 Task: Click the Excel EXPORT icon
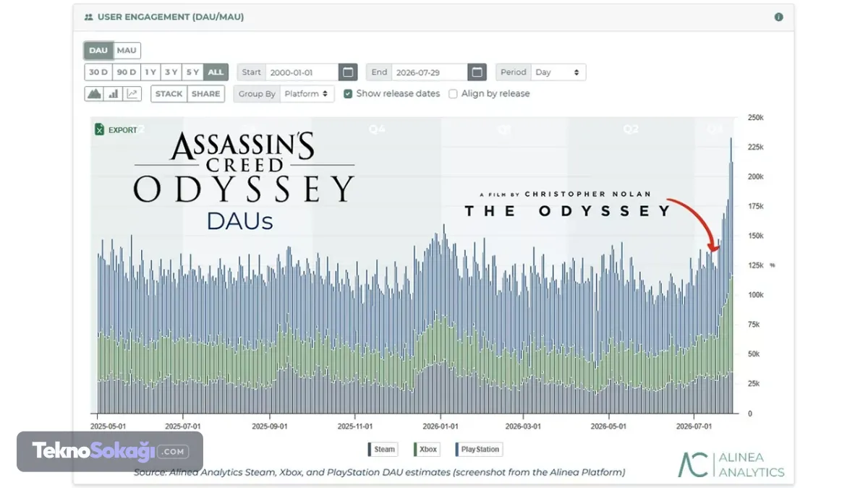100,129
